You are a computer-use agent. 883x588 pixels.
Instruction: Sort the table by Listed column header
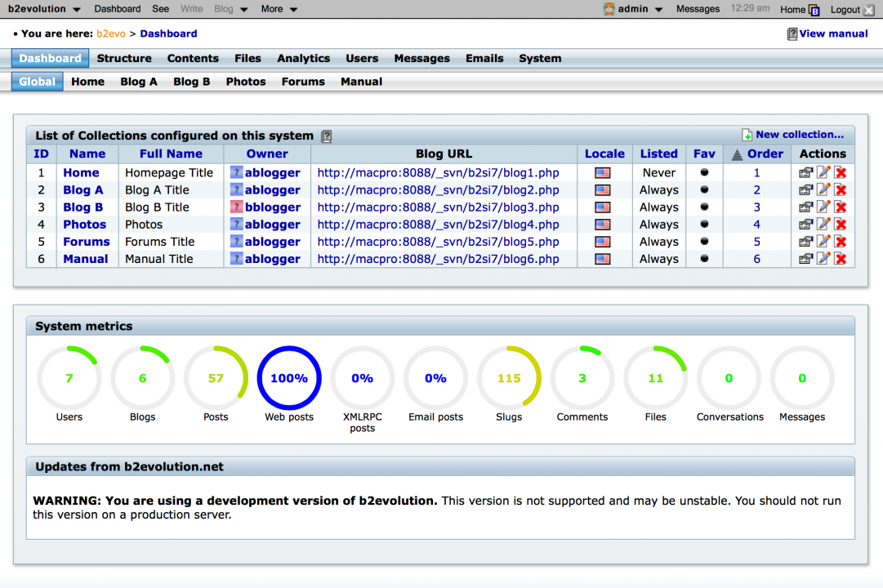(659, 154)
